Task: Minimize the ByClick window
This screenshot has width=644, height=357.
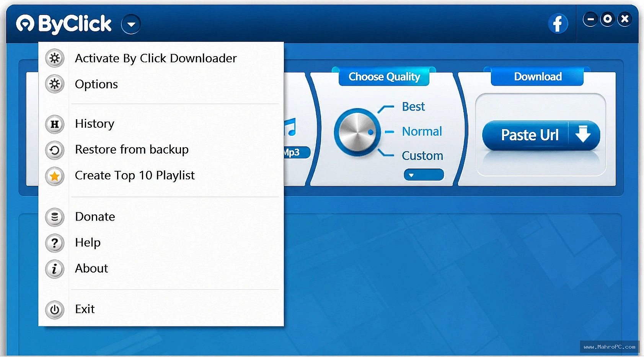Action: [x=590, y=19]
